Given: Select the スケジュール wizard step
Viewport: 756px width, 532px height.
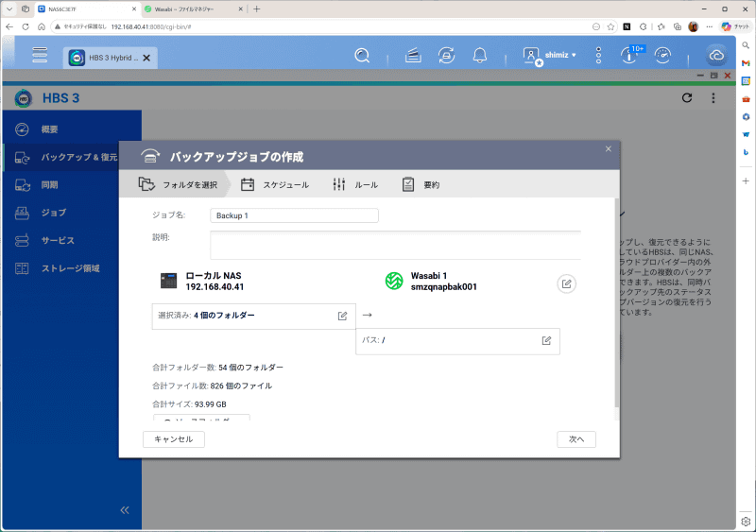Looking at the screenshot, I should (275, 184).
